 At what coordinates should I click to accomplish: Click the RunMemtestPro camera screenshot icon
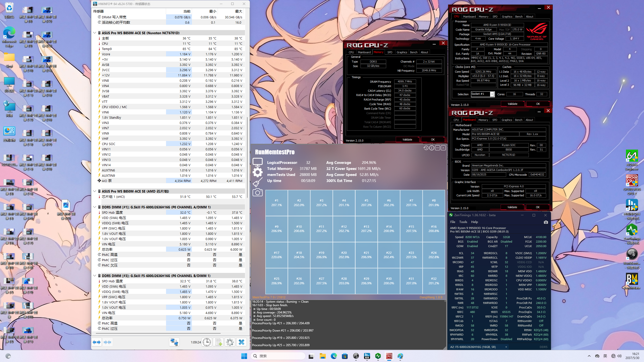(x=257, y=193)
